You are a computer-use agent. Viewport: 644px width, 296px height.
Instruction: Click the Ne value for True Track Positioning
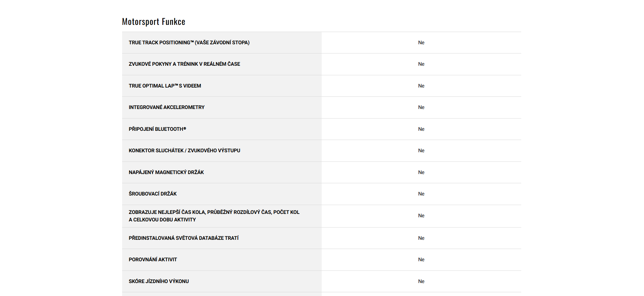tap(421, 43)
